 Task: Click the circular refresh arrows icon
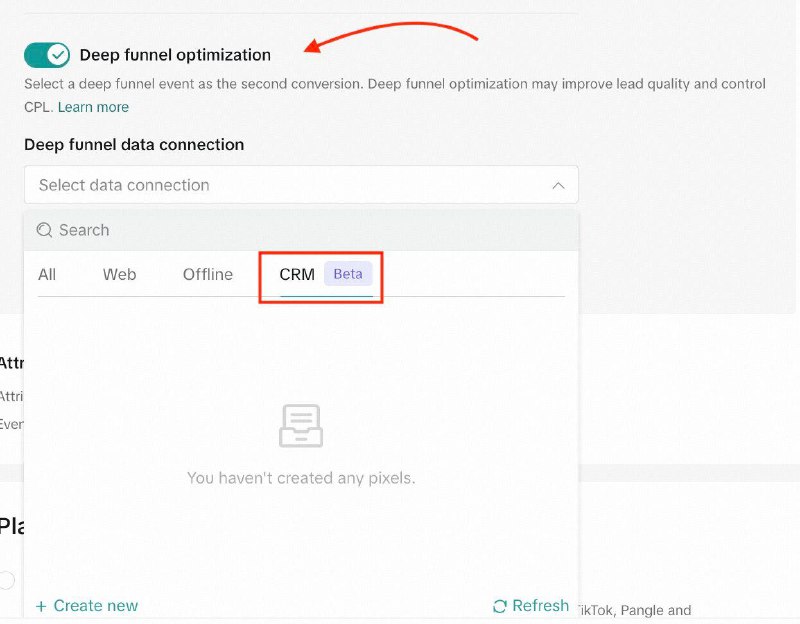pyautogui.click(x=500, y=606)
